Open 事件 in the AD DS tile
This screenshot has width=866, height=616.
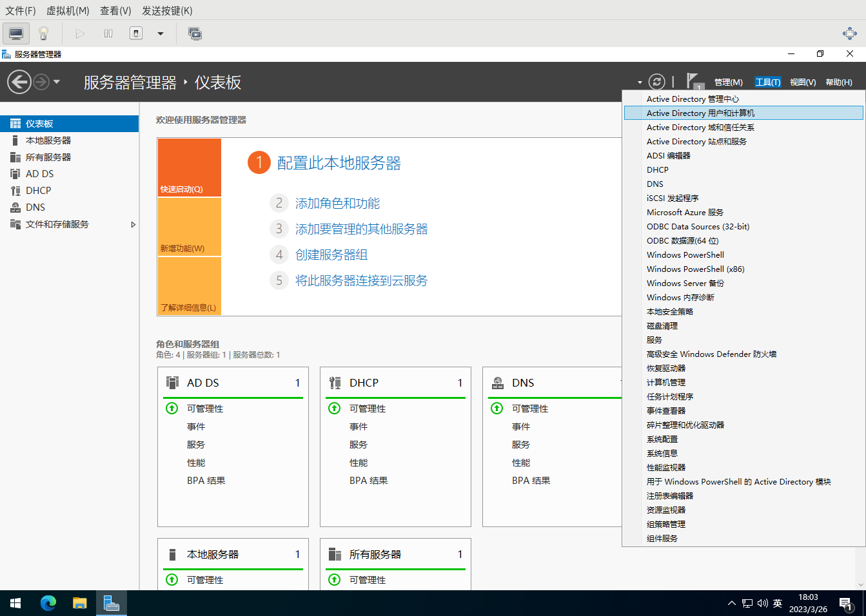click(196, 427)
